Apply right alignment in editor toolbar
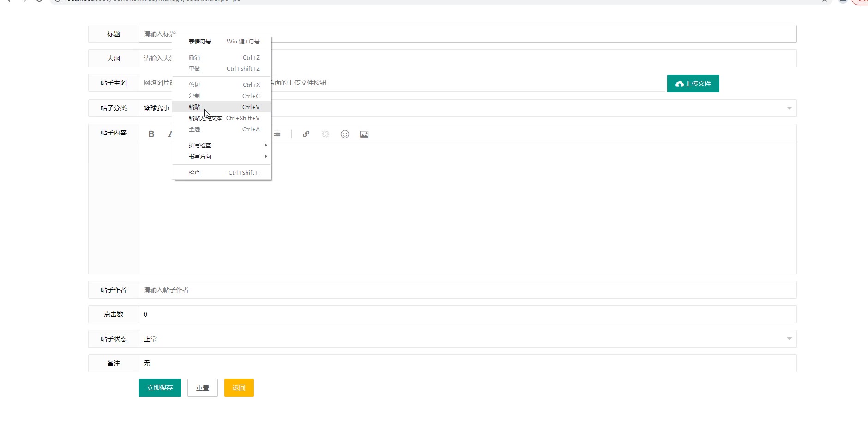The image size is (868, 427). 277,134
